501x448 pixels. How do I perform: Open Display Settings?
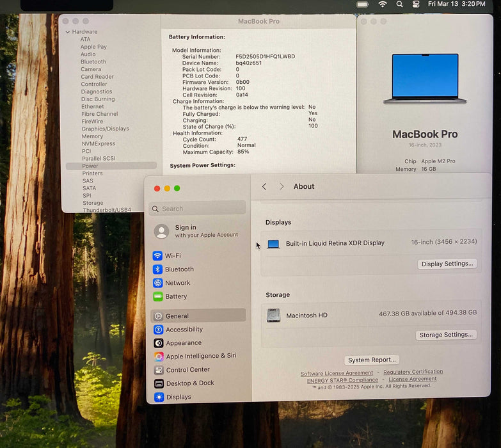pos(447,264)
